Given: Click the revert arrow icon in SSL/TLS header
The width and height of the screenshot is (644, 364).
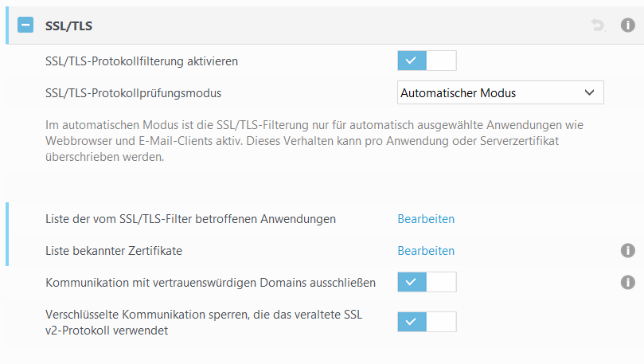Looking at the screenshot, I should 598,25.
